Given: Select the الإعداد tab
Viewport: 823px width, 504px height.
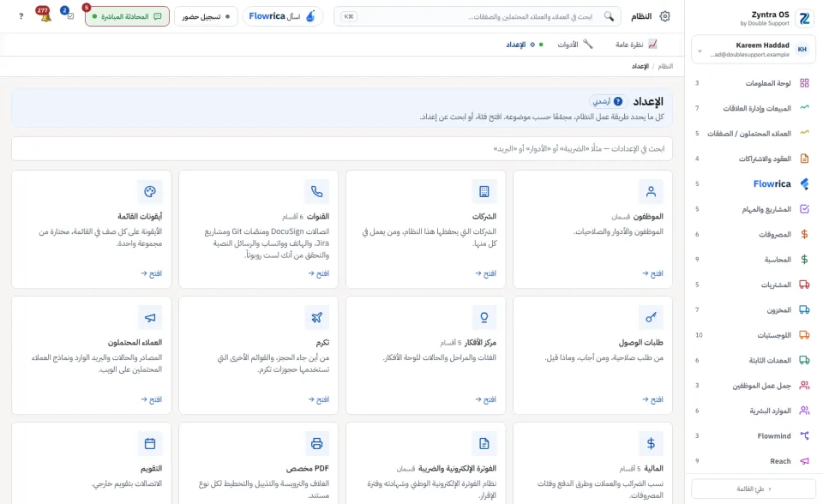Looking at the screenshot, I should (525, 45).
